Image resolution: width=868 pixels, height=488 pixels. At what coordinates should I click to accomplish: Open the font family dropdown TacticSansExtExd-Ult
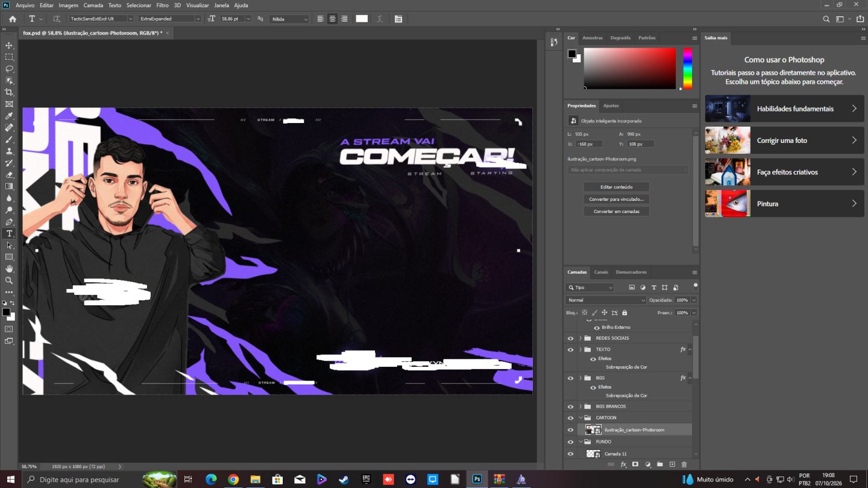click(x=101, y=19)
